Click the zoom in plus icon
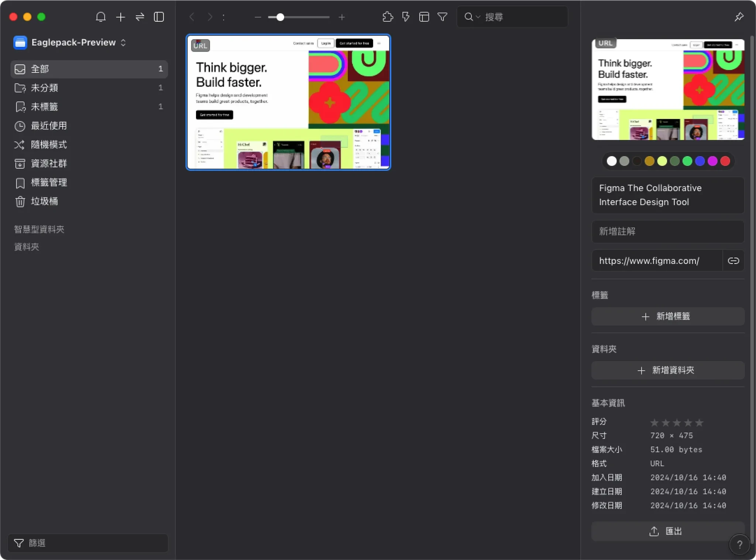The height and width of the screenshot is (560, 756). click(342, 17)
